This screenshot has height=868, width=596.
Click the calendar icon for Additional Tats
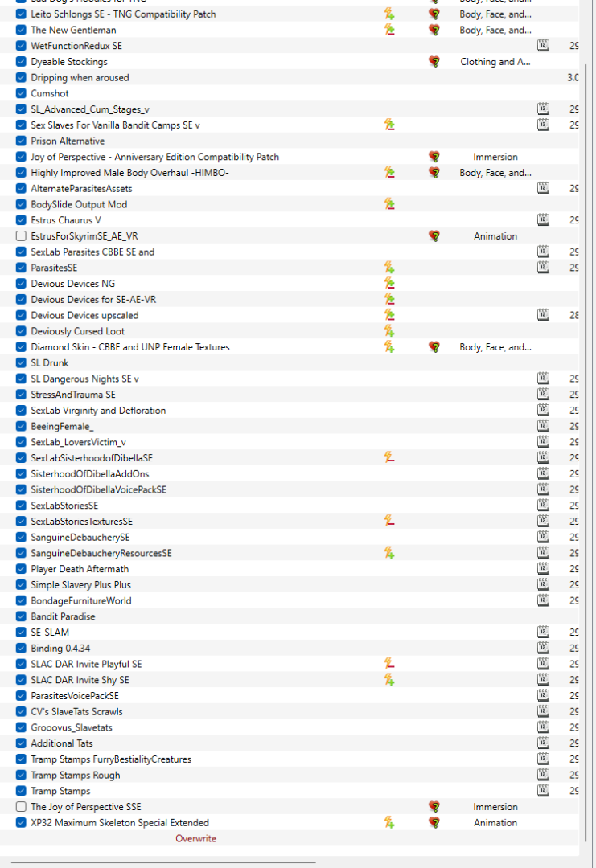(544, 743)
